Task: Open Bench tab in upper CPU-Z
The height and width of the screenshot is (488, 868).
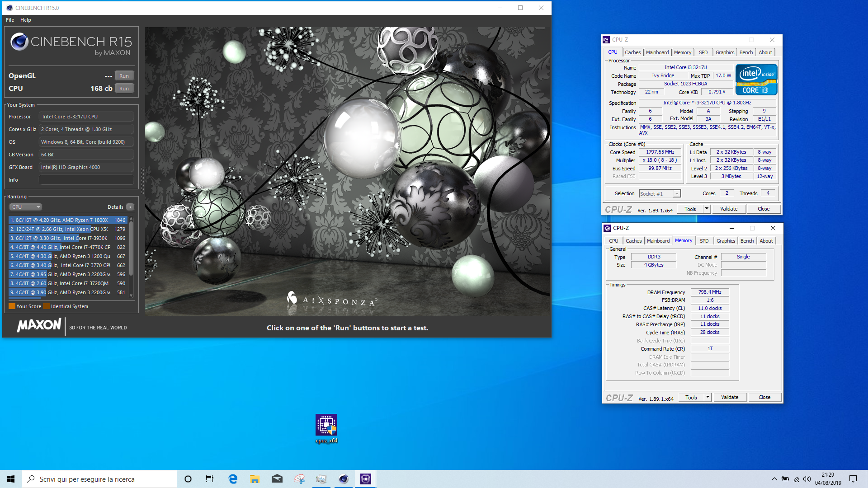Action: pyautogui.click(x=746, y=52)
